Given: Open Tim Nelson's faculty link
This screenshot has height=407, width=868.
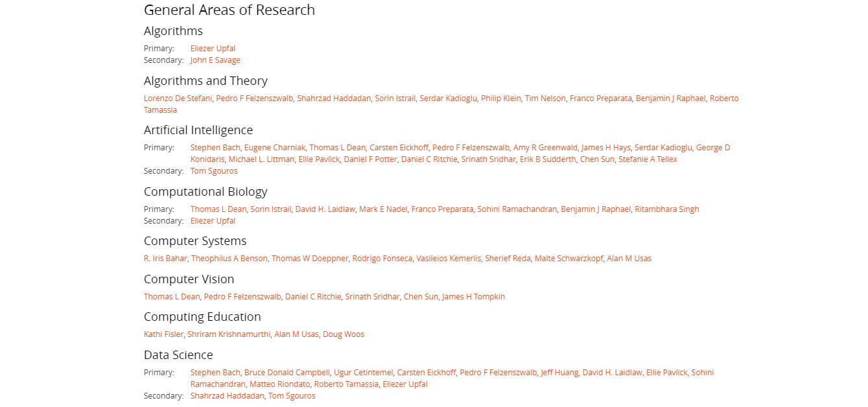Looking at the screenshot, I should coord(545,99).
